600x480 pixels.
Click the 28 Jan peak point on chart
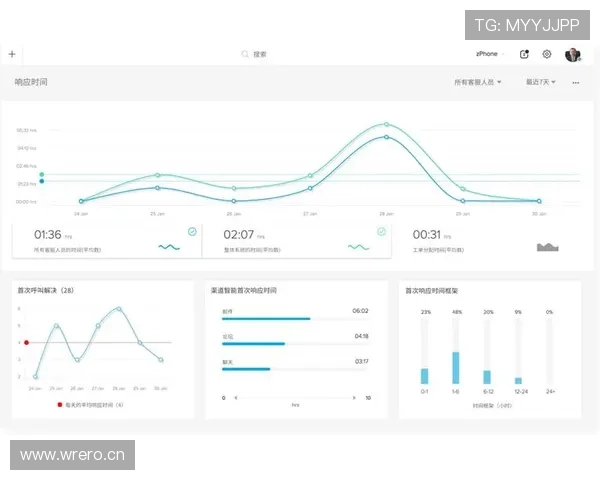pos(386,125)
